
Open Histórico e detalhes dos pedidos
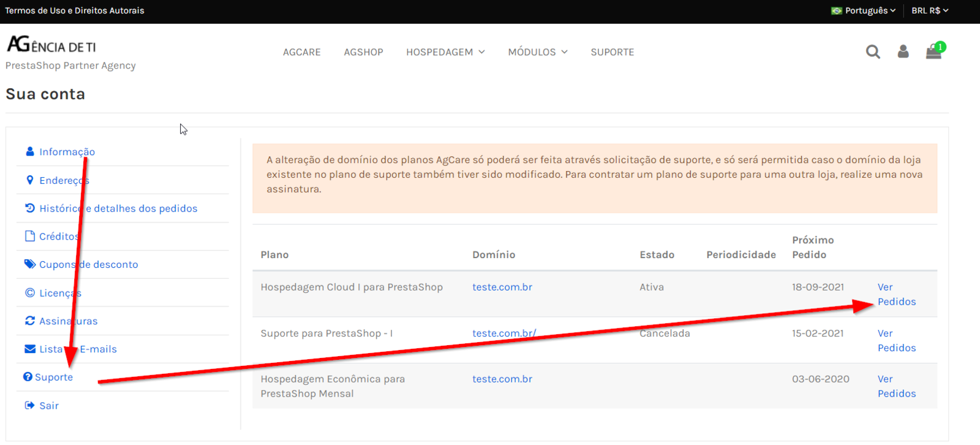118,208
